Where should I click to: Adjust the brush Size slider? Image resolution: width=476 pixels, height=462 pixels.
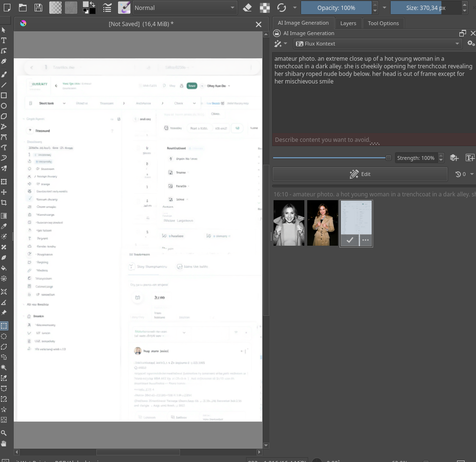[426, 8]
